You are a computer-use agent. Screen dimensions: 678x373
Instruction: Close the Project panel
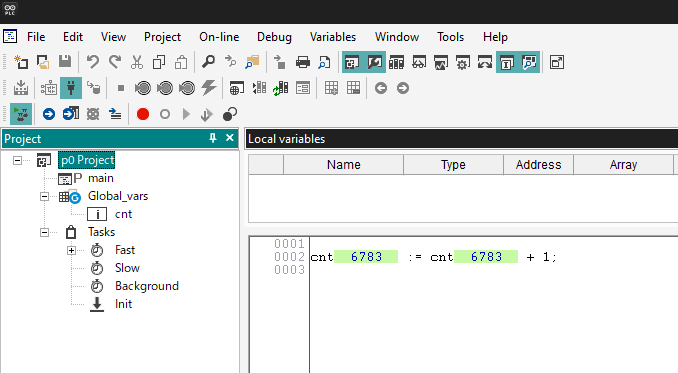[x=230, y=138]
